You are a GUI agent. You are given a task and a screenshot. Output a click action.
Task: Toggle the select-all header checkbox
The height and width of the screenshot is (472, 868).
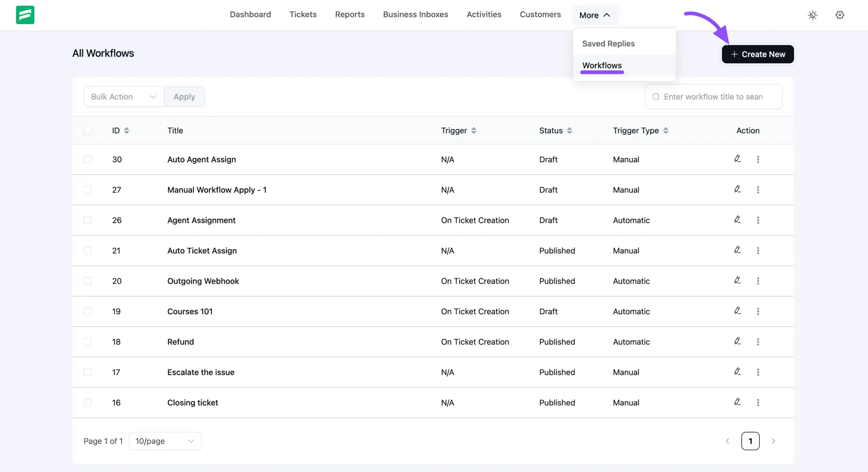coord(88,130)
